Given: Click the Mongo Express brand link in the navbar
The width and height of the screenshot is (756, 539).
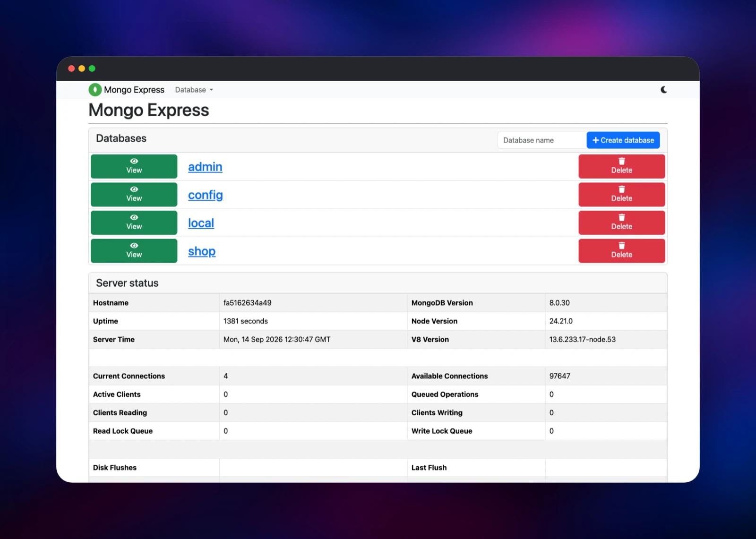Looking at the screenshot, I should (127, 90).
